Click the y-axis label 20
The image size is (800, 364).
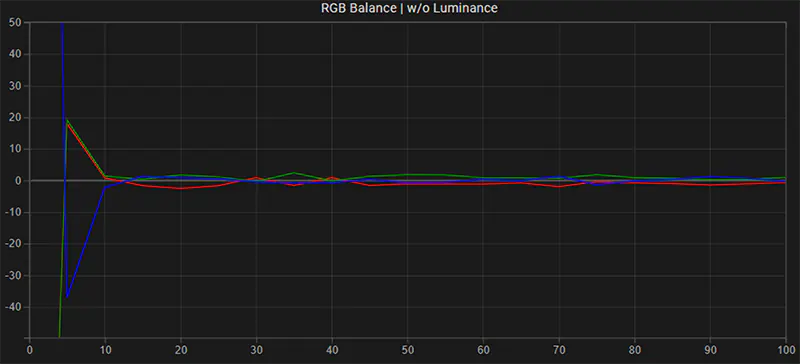[x=15, y=117]
